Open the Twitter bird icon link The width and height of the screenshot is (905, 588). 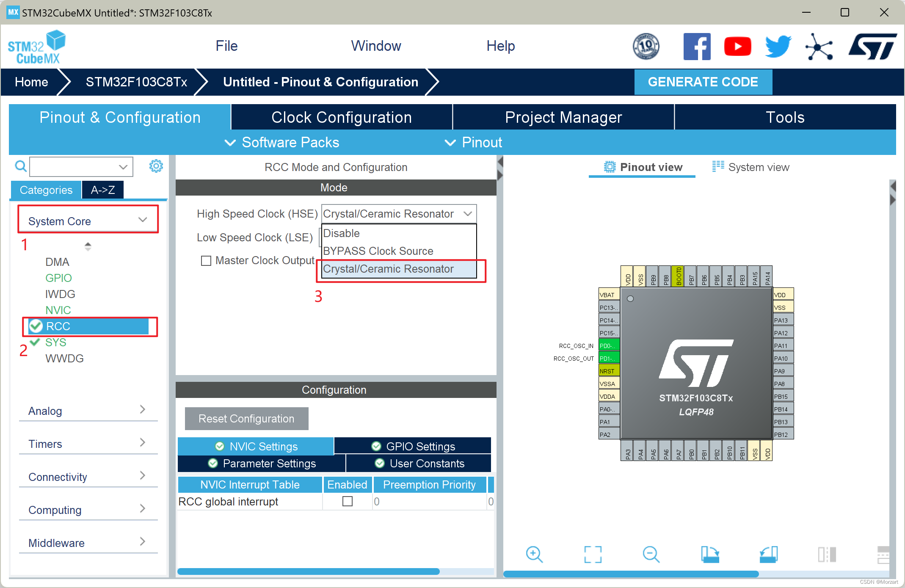778,46
